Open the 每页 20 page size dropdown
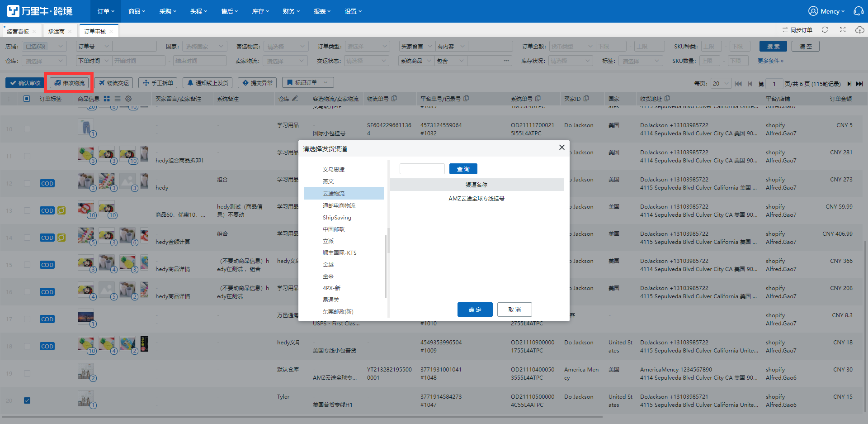The height and width of the screenshot is (424, 868). 721,84
